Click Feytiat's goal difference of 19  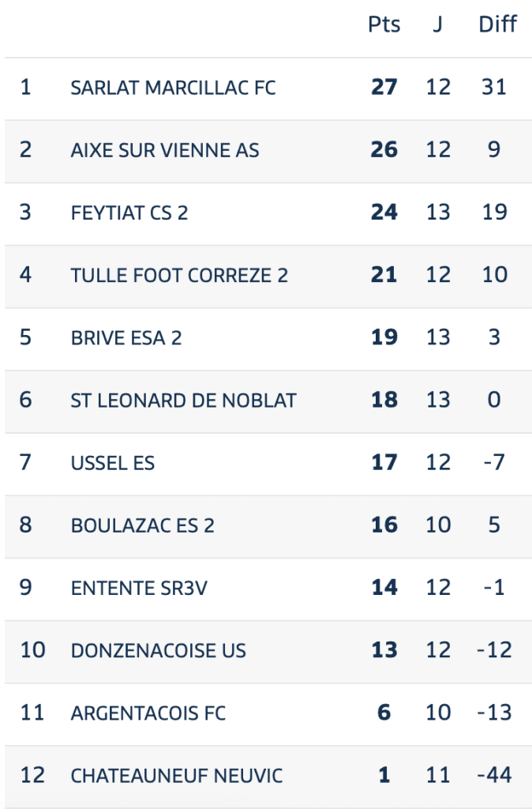[x=494, y=212]
